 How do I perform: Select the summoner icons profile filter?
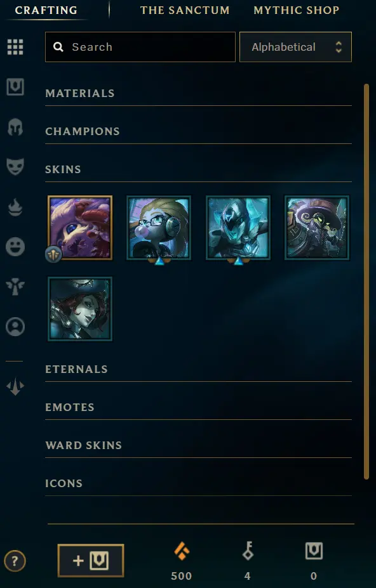click(x=15, y=327)
